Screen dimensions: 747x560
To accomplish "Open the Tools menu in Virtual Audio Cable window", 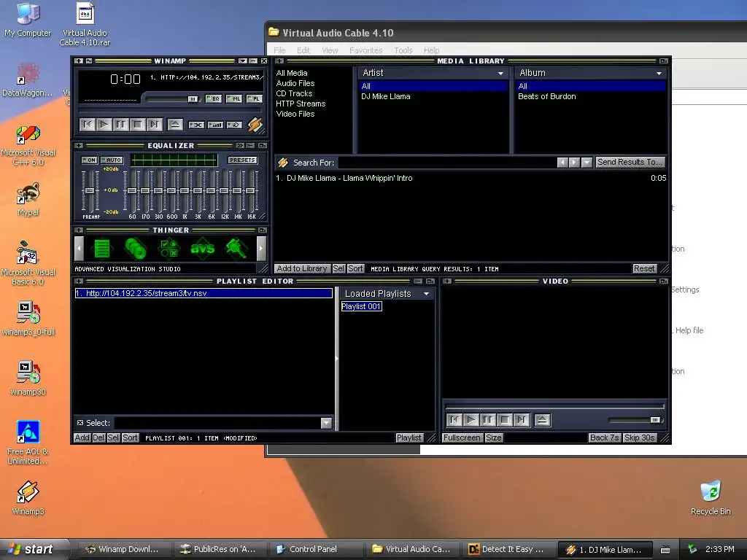I will [403, 50].
